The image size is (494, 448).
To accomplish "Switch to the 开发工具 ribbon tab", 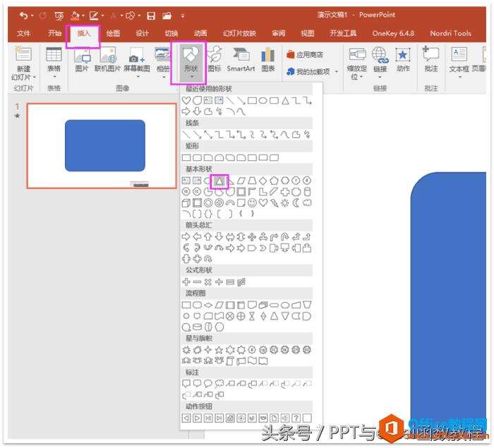I will pos(343,33).
